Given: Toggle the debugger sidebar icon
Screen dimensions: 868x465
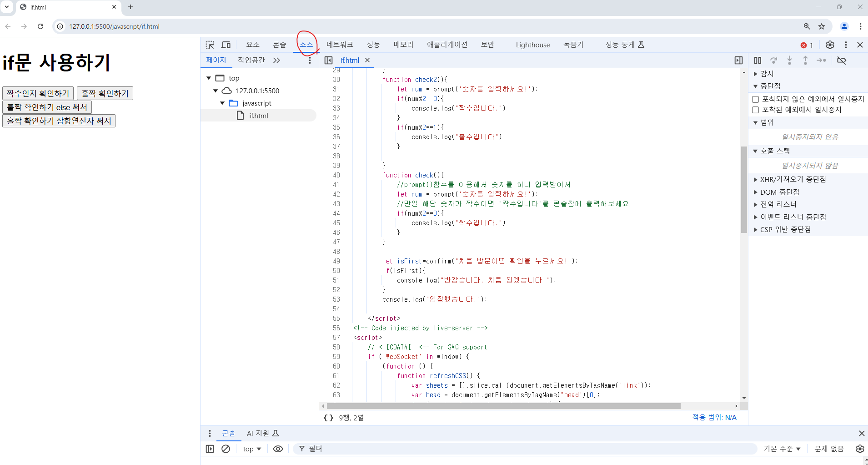Looking at the screenshot, I should (738, 60).
